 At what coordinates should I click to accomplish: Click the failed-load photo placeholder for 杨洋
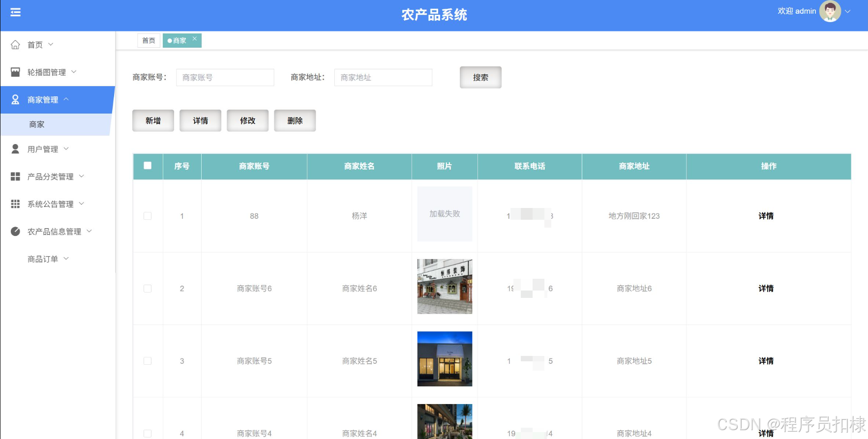point(445,214)
